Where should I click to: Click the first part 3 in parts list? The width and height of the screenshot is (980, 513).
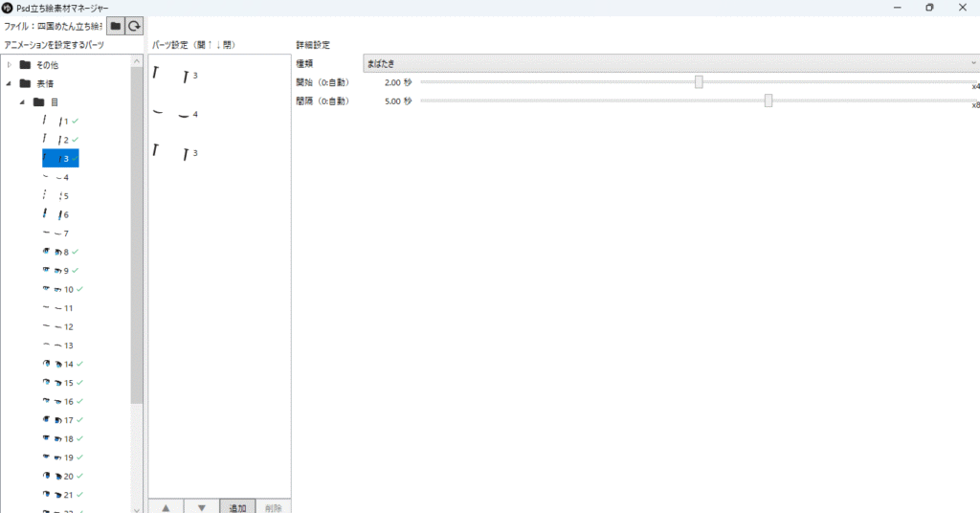pos(175,74)
